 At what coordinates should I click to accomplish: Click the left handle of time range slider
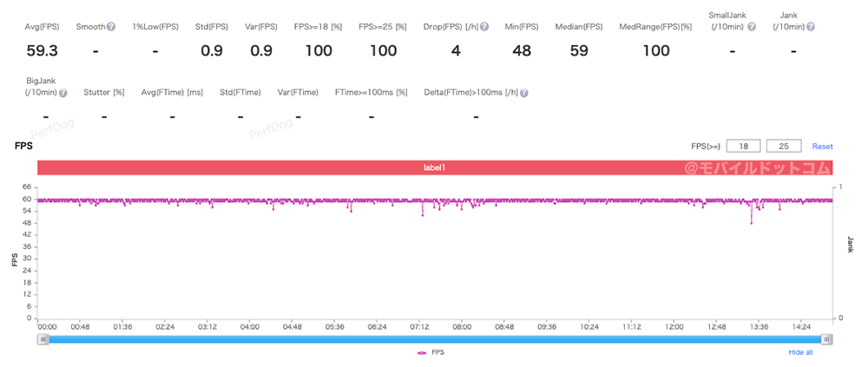click(x=43, y=339)
